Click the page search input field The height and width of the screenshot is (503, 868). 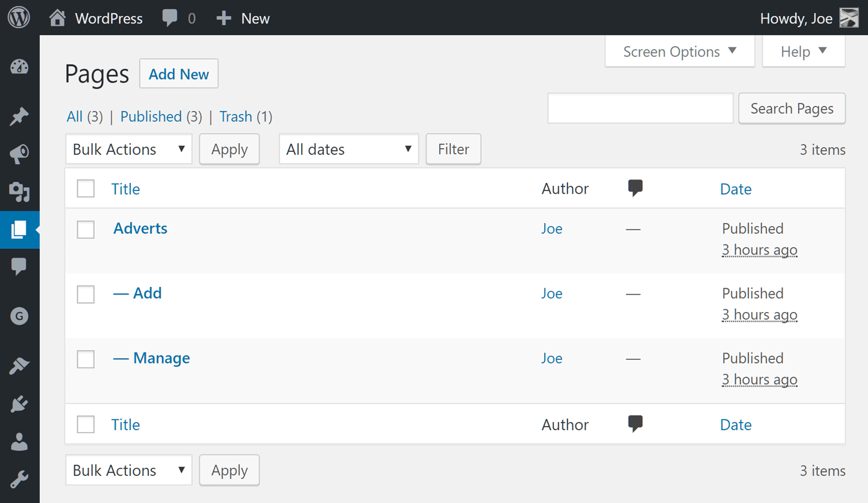click(x=640, y=109)
